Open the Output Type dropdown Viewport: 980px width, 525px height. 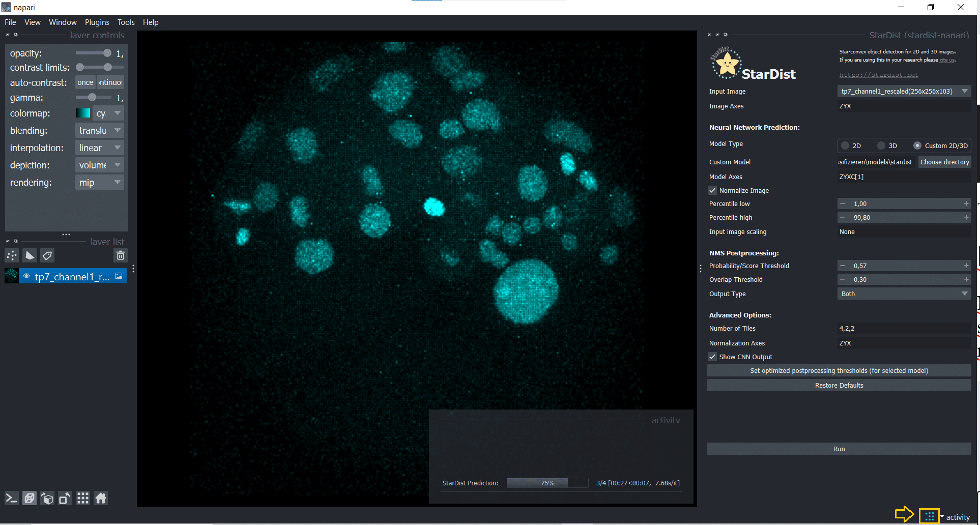coord(904,294)
